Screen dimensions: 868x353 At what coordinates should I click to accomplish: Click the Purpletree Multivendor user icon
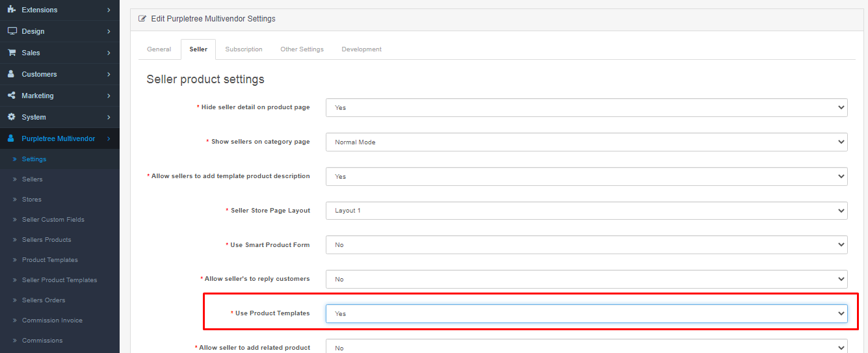[x=11, y=138]
